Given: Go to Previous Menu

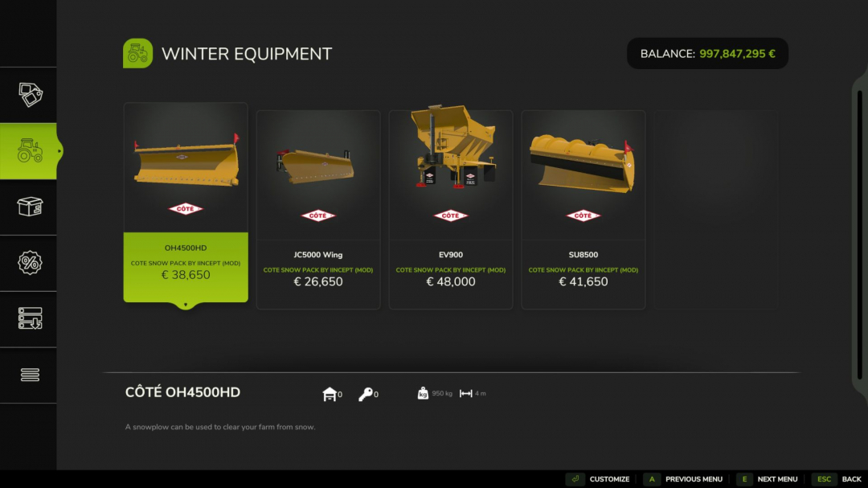Looking at the screenshot, I should 684,479.
